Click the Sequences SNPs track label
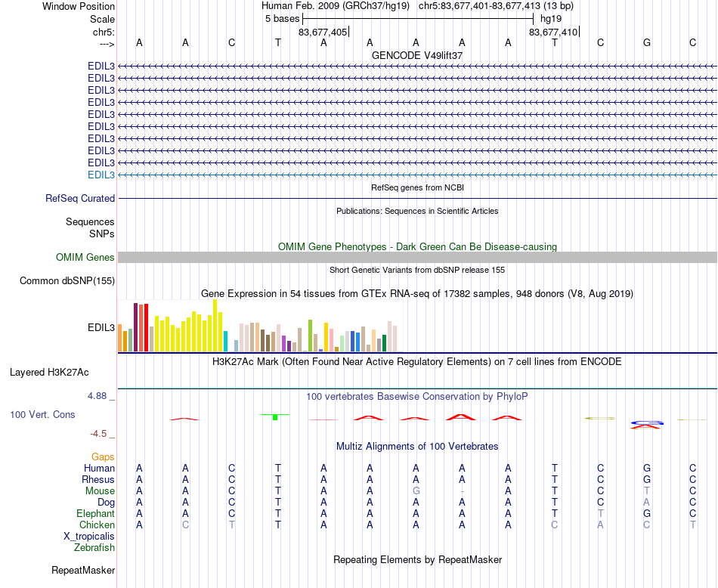This screenshot has width=718, height=588. 90,227
